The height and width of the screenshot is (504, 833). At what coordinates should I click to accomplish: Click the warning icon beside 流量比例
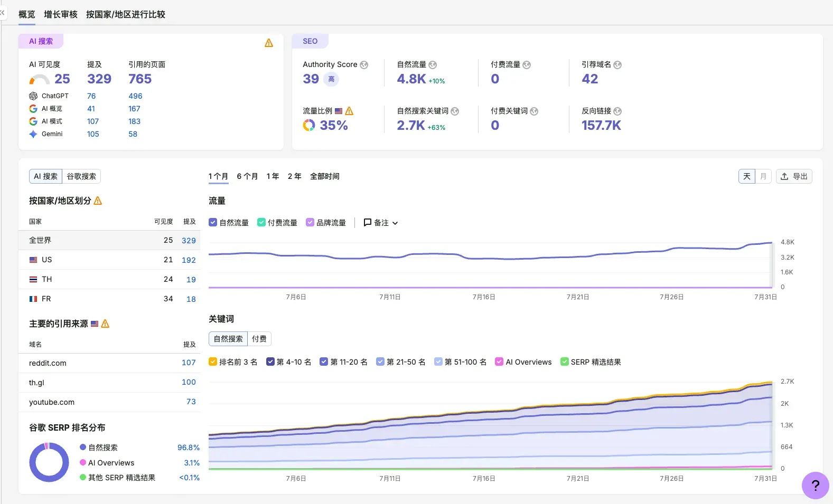pyautogui.click(x=349, y=111)
